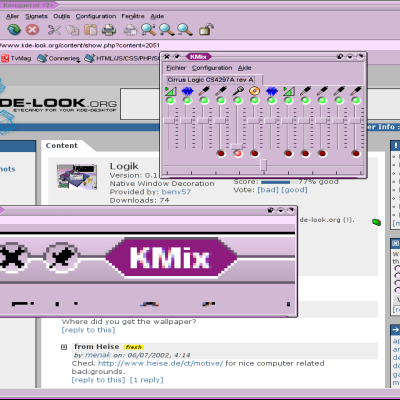Open Aller menu in Konqueror
400x400 pixels.
coord(13,16)
